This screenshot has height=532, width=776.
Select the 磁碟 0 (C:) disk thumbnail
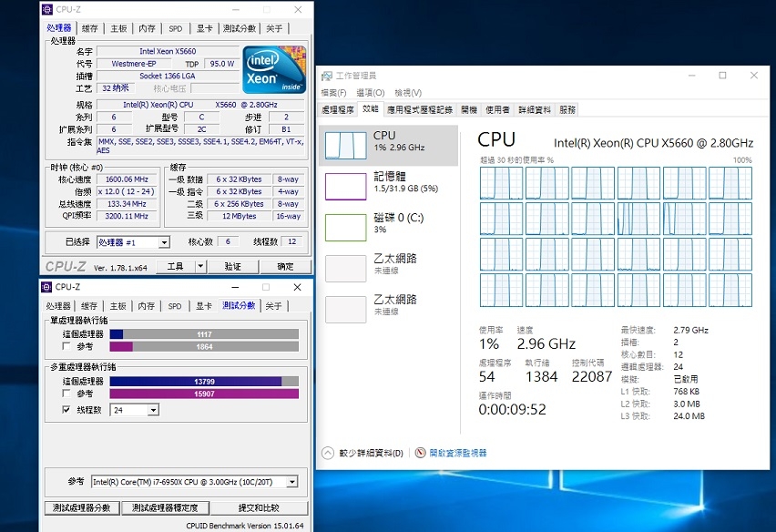tap(345, 227)
